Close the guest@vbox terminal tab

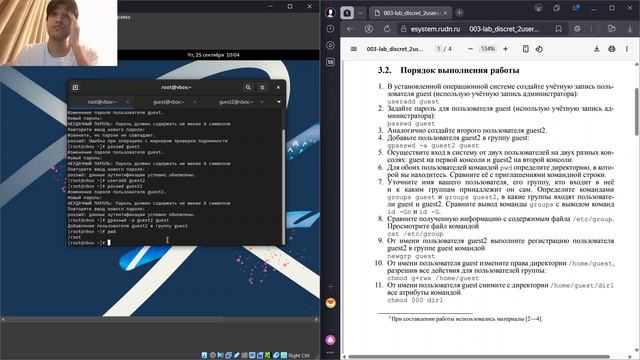coord(194,102)
